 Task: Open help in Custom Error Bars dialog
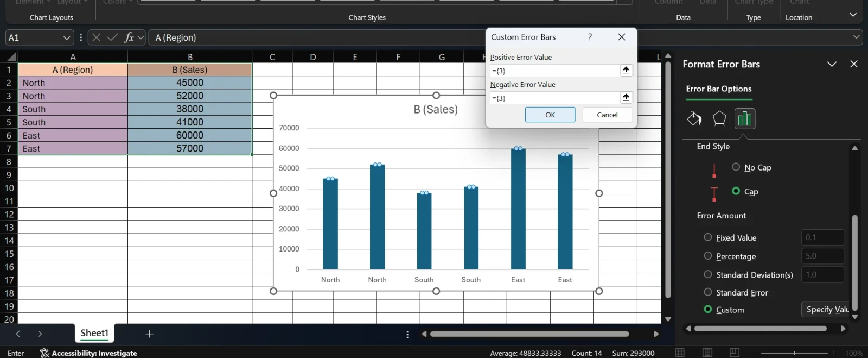pyautogui.click(x=590, y=37)
